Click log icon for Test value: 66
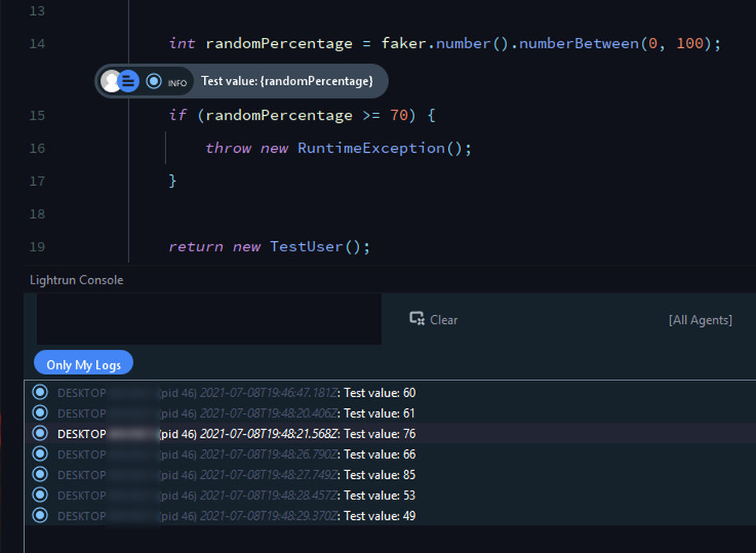Image resolution: width=756 pixels, height=553 pixels. point(40,454)
